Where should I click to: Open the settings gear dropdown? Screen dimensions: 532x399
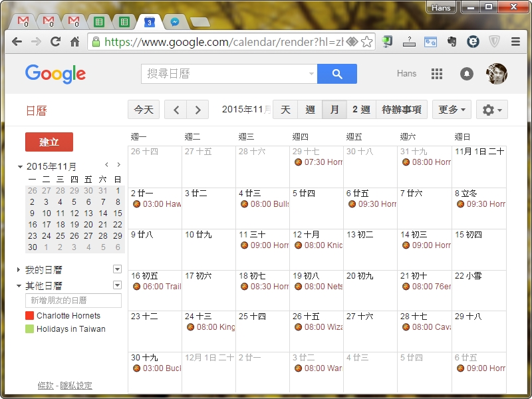coord(493,110)
